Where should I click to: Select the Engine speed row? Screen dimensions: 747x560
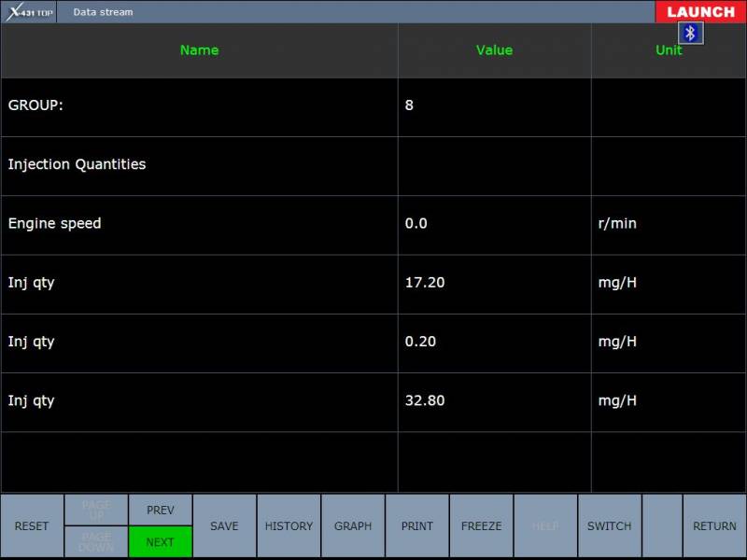tap(199, 224)
